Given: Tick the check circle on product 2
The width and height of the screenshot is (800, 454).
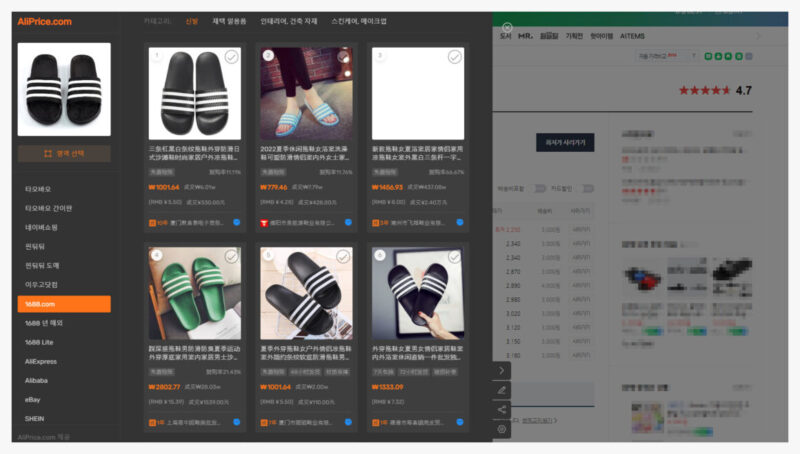Looking at the screenshot, I should coord(344,58).
